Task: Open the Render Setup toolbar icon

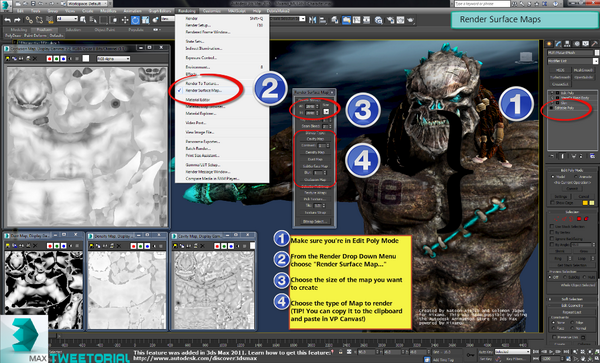Action: 391,20
